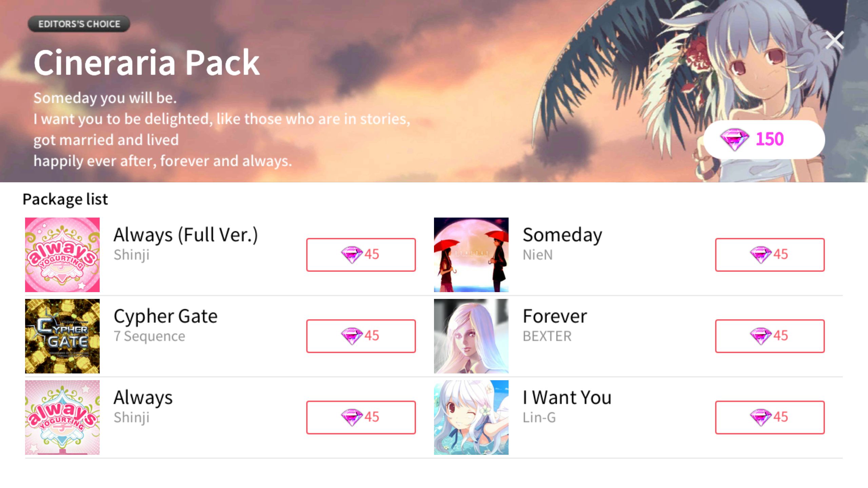Buy the whole pack for 150 gems

point(764,140)
